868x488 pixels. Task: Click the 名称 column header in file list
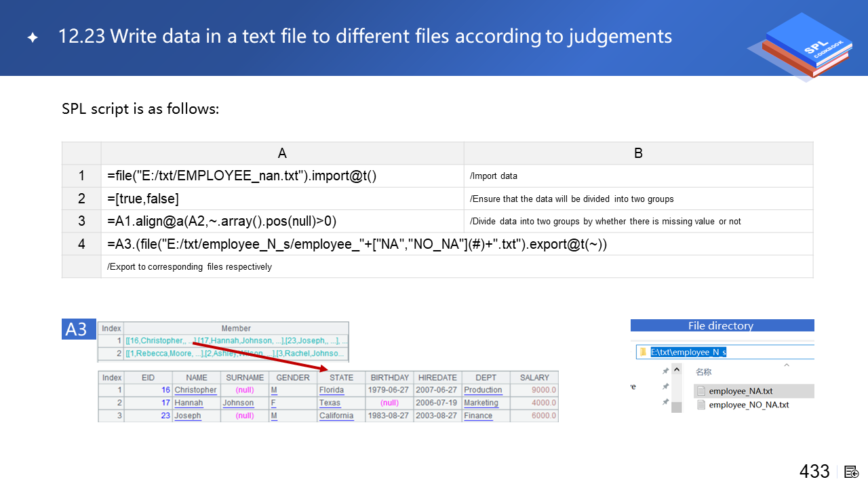tap(703, 372)
